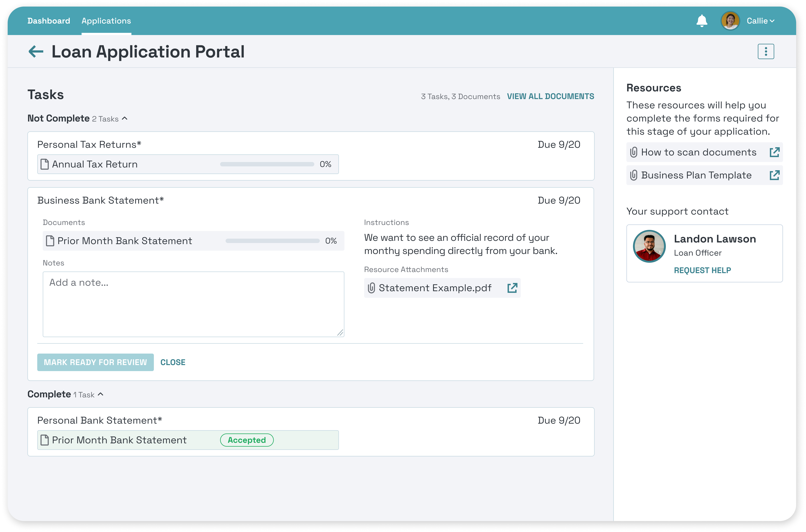Screen dimensions: 806x532
Task: Click View All Documents link
Action: [x=550, y=96]
